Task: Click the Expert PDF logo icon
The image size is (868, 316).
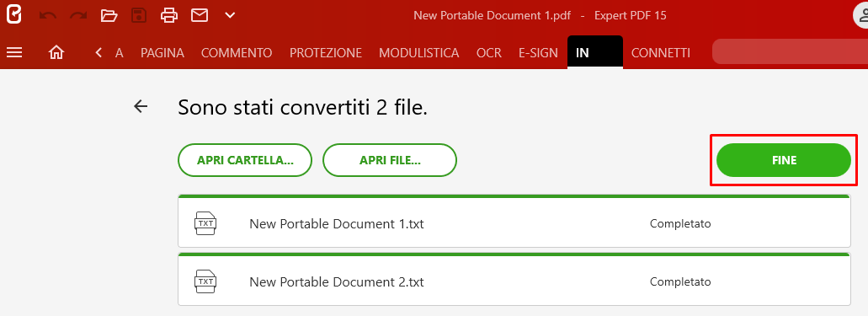Action: pos(13,15)
